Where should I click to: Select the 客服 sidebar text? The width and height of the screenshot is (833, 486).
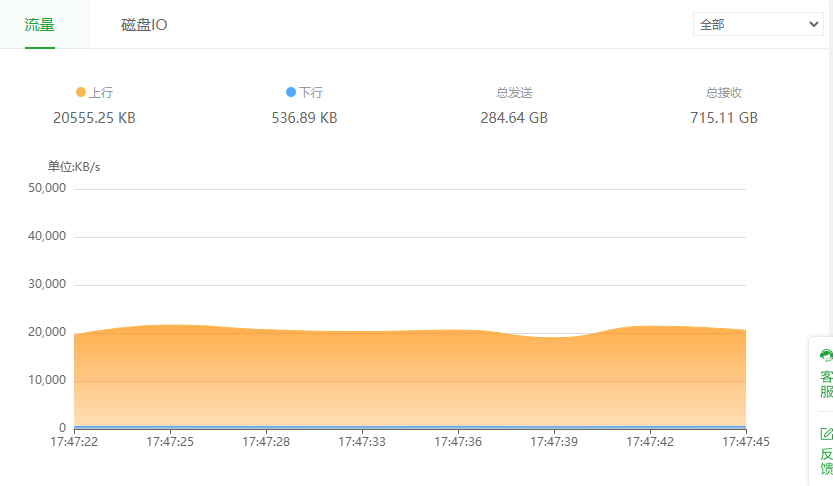click(x=827, y=385)
